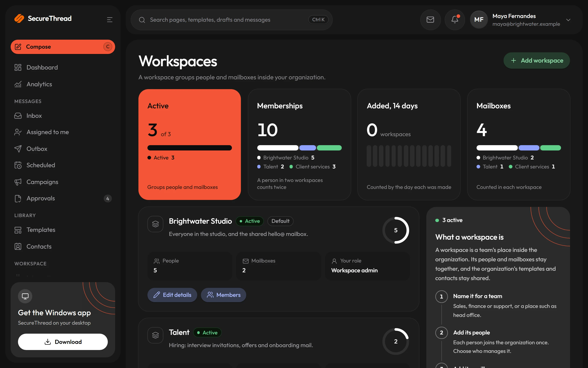
Task: Open the Outbox
Action: coord(63,149)
